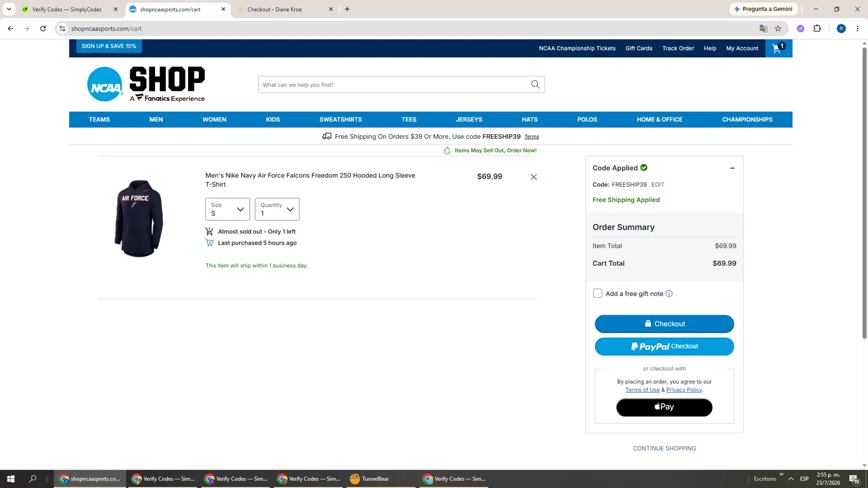
Task: Bookmark this page with the star icon
Action: [778, 28]
